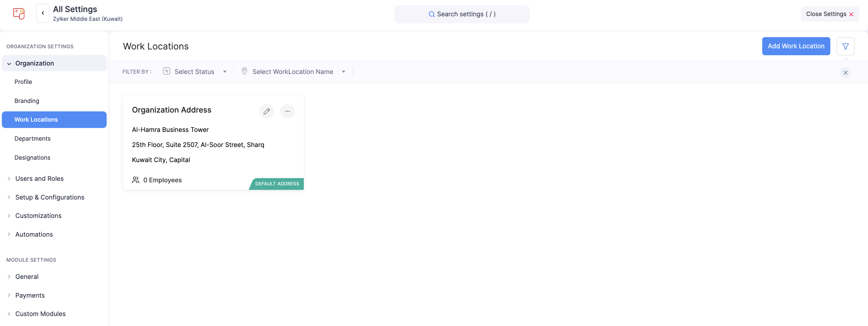
Task: Go to Branding settings
Action: pos(27,101)
